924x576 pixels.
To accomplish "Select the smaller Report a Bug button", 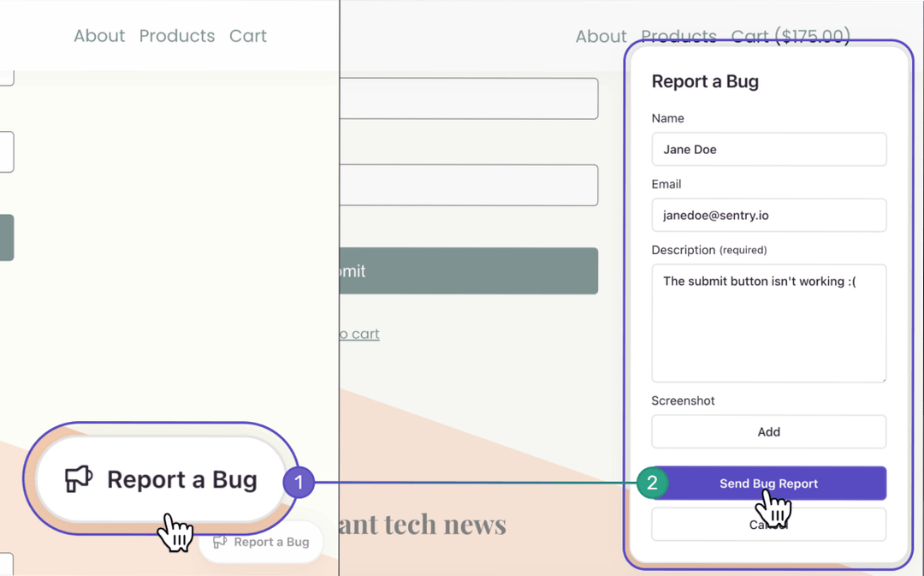I will [x=261, y=541].
